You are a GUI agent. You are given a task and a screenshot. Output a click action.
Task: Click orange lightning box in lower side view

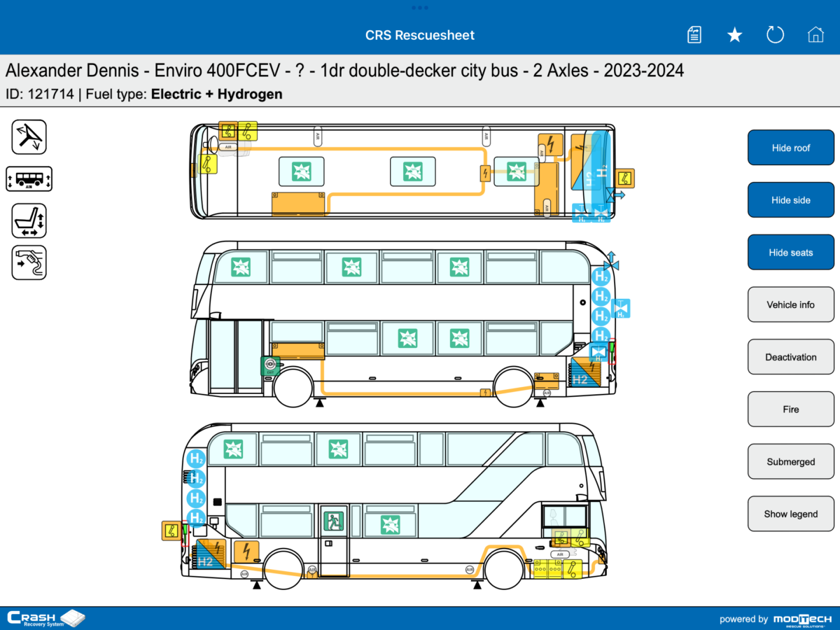(246, 552)
